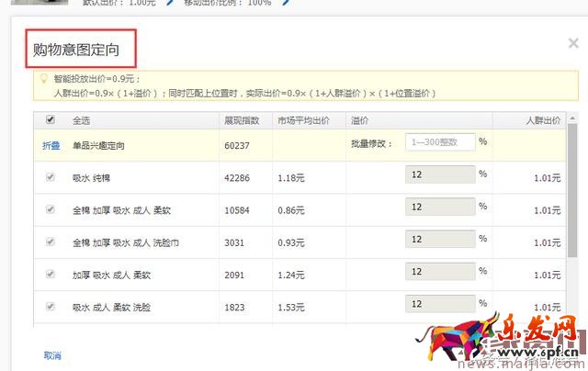The width and height of the screenshot is (588, 371).
Task: Click premium input for 吸水 纯棉 row
Action: (440, 174)
